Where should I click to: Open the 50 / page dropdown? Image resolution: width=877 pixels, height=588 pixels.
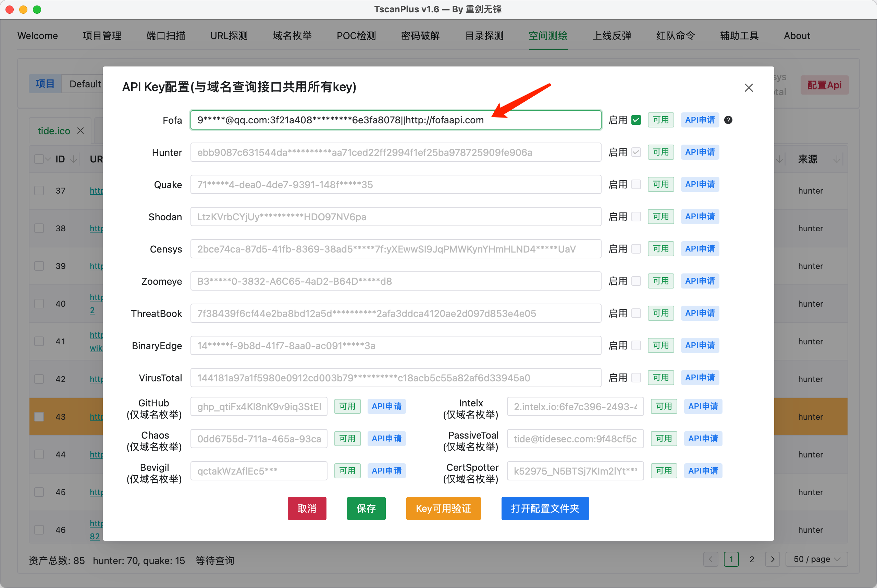pos(816,559)
